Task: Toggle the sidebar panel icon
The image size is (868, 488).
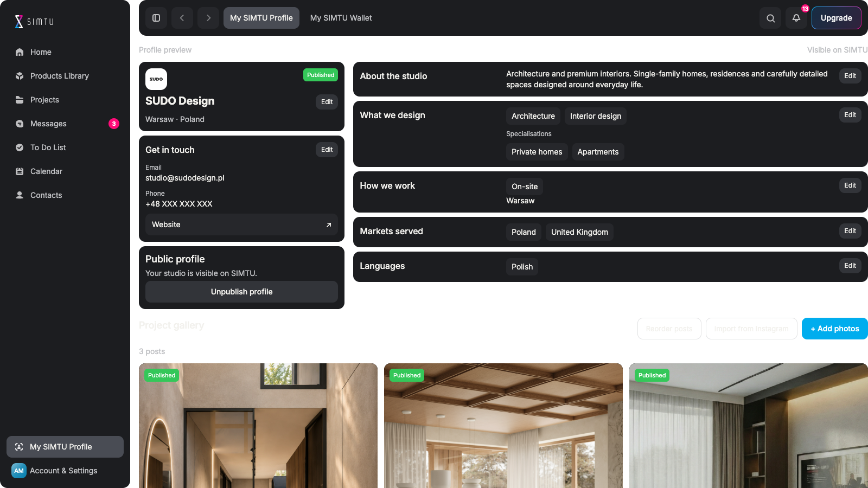Action: [x=156, y=18]
